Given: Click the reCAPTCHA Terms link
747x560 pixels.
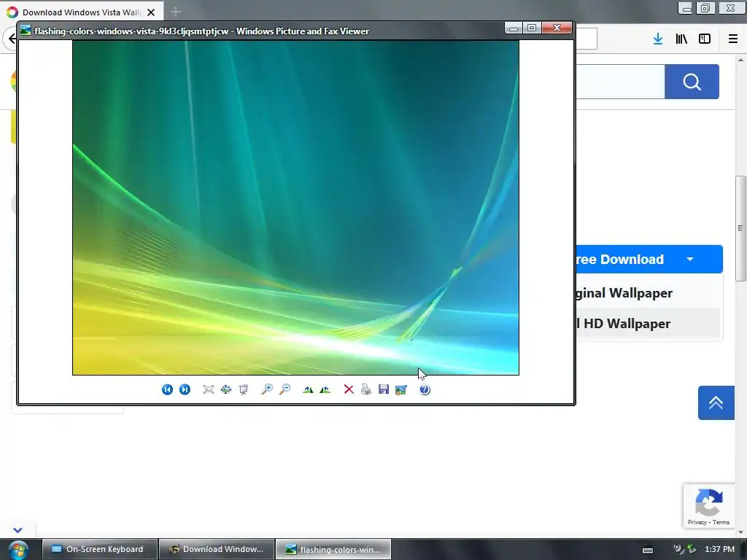Looking at the screenshot, I should (721, 522).
